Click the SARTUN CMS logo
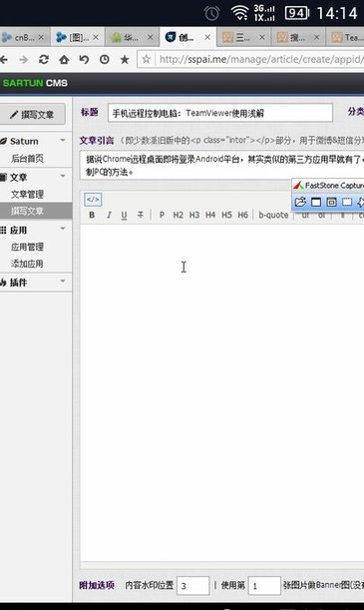 click(x=35, y=83)
